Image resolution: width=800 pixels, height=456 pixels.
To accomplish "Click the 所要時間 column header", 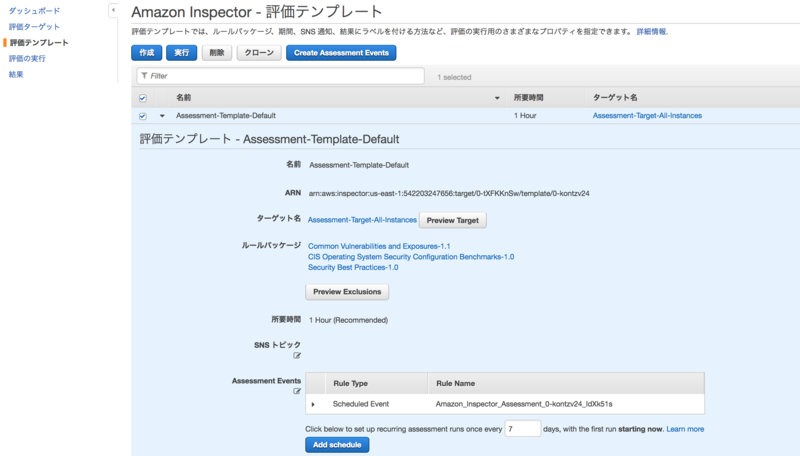I will 529,97.
